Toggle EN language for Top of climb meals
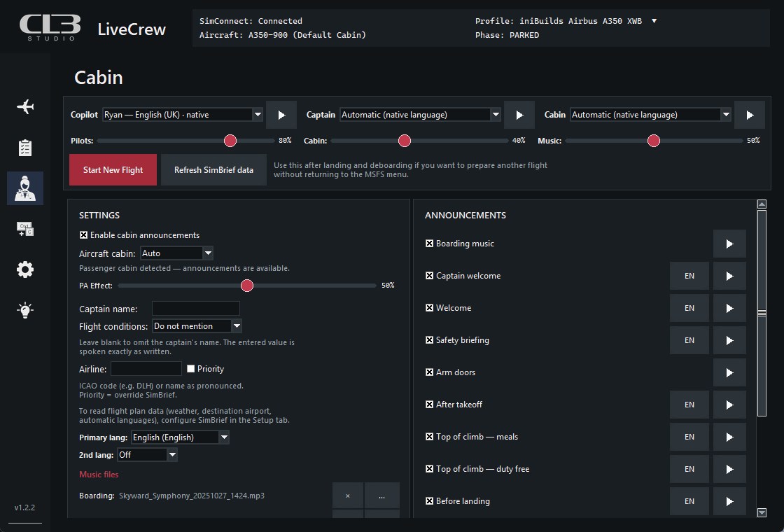The height and width of the screenshot is (532, 784). 689,437
